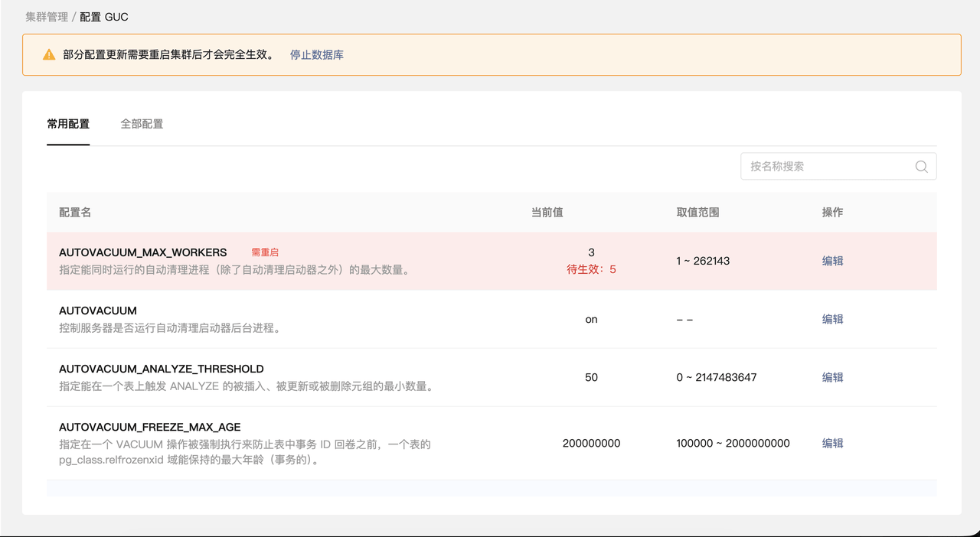980x537 pixels.
Task: Click the magnifier search icon
Action: [x=921, y=167]
